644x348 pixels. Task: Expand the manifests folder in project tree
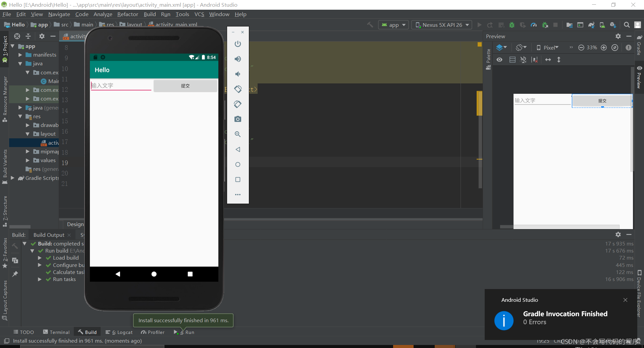20,55
